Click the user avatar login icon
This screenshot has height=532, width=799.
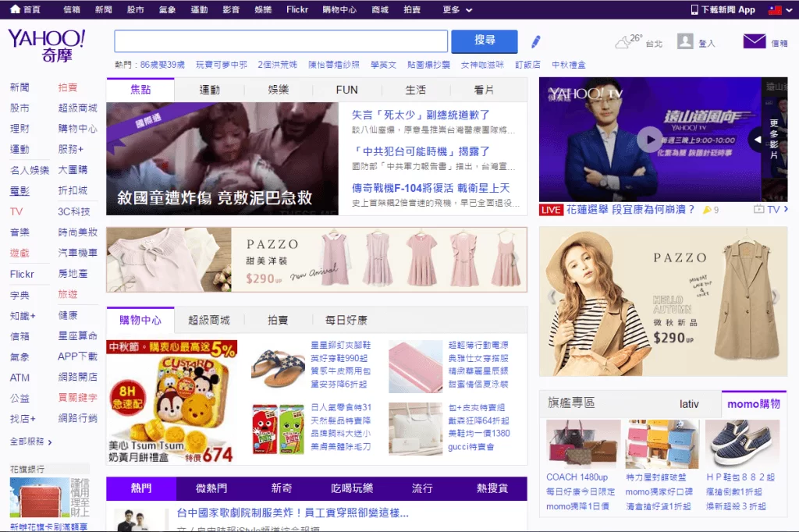[685, 41]
